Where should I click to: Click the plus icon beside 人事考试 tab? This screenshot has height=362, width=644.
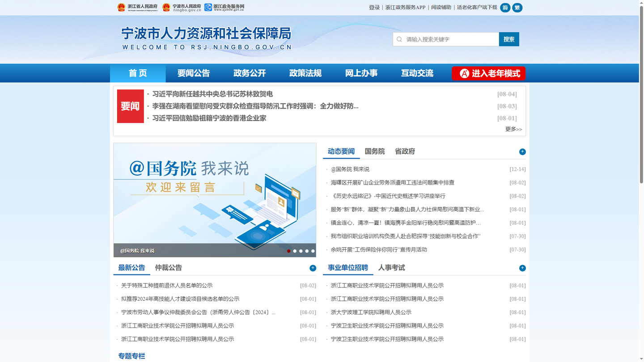pos(522,268)
